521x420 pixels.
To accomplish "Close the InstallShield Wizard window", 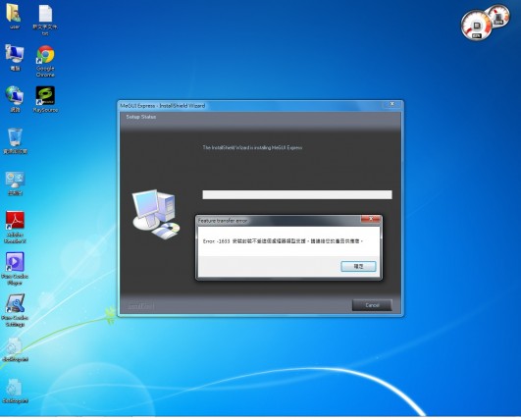I will click(x=392, y=104).
